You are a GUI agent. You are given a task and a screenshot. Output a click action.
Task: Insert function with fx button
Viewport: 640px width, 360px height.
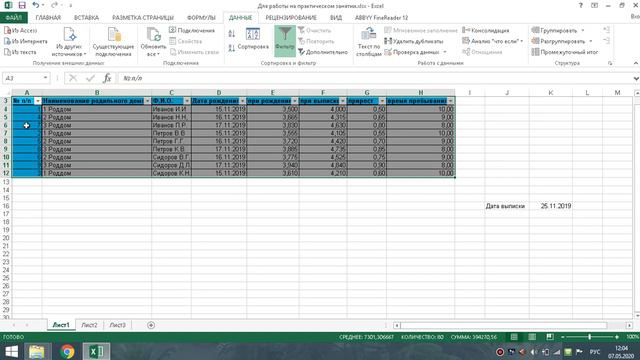(x=107, y=78)
